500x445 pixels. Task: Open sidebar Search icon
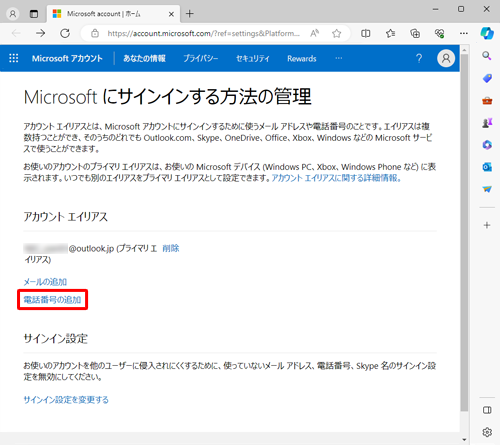pos(487,56)
